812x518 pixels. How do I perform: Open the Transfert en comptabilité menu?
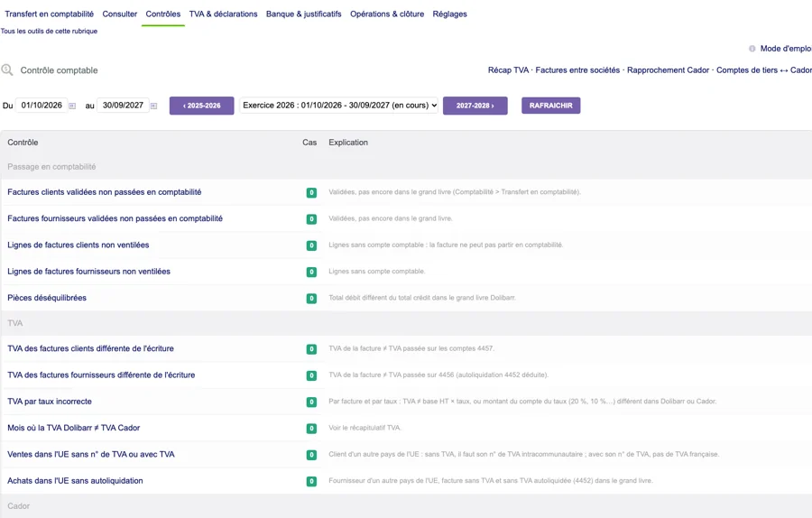50,14
